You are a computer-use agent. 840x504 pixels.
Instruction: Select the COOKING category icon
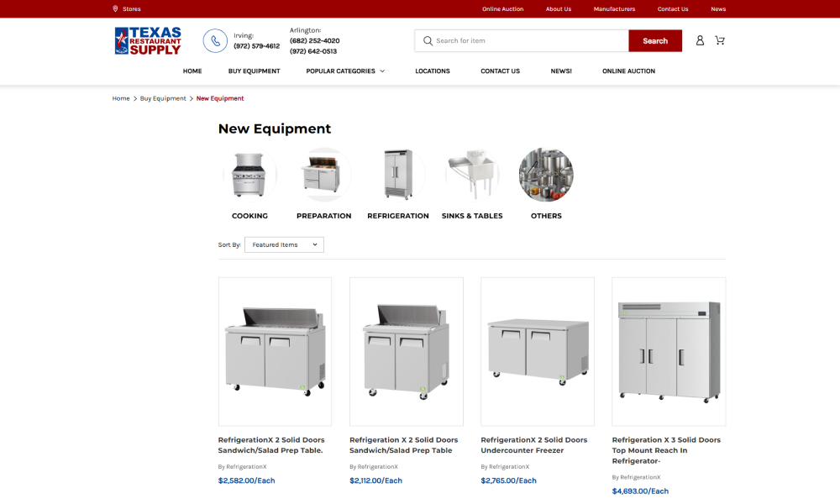click(x=249, y=175)
